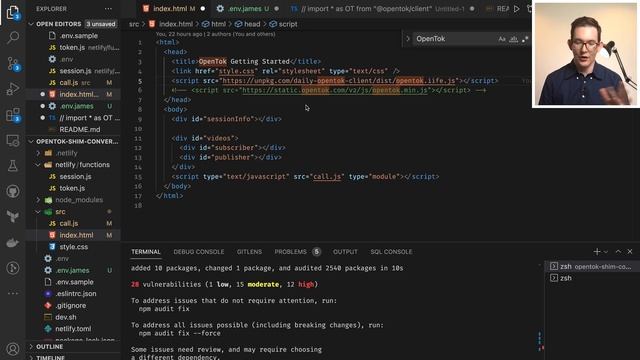Image resolution: width=640 pixels, height=360 pixels.
Task: Expand the Timeline section
Action: [x=73, y=358]
